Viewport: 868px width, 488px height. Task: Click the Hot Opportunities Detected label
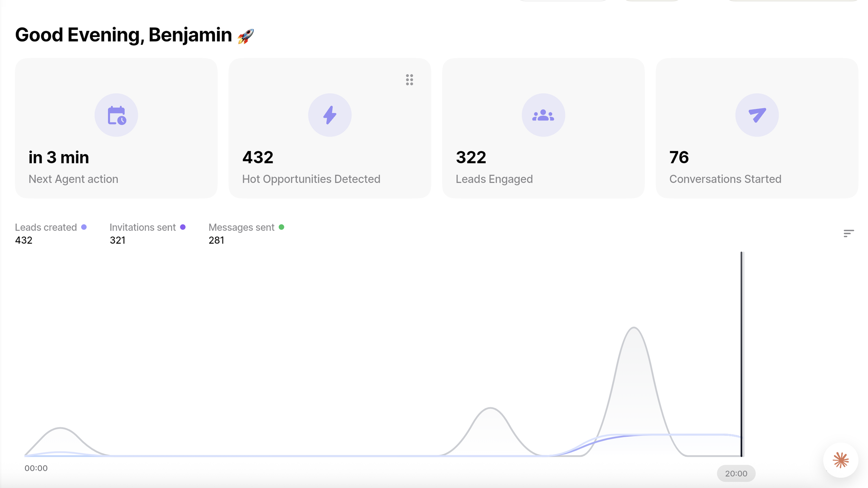point(311,179)
